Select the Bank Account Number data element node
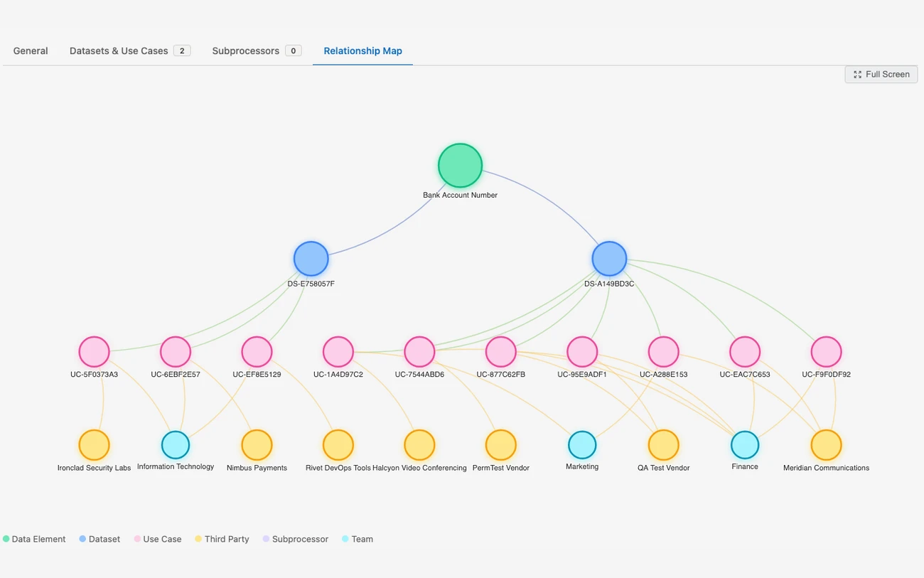924x578 pixels. pos(460,166)
